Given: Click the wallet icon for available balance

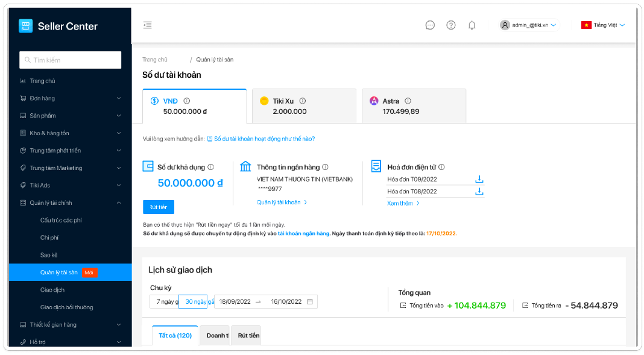Looking at the screenshot, I should (148, 166).
